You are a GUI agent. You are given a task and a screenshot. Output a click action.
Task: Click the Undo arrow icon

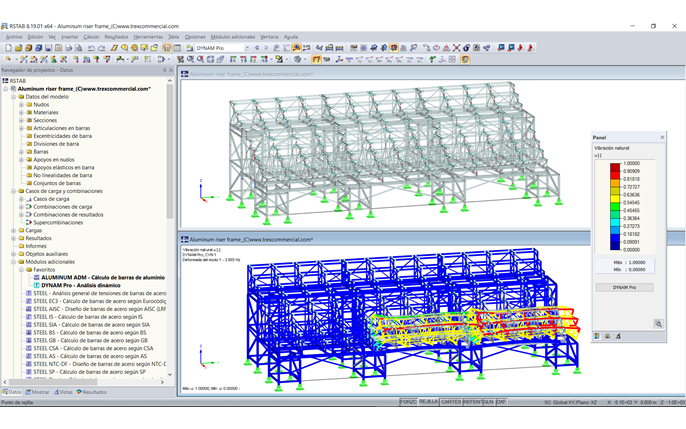click(91, 48)
